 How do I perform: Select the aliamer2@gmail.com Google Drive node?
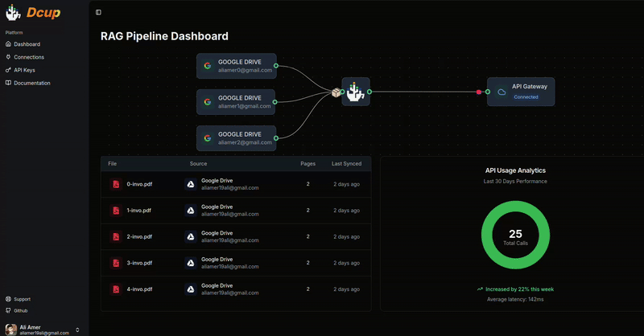(x=237, y=138)
